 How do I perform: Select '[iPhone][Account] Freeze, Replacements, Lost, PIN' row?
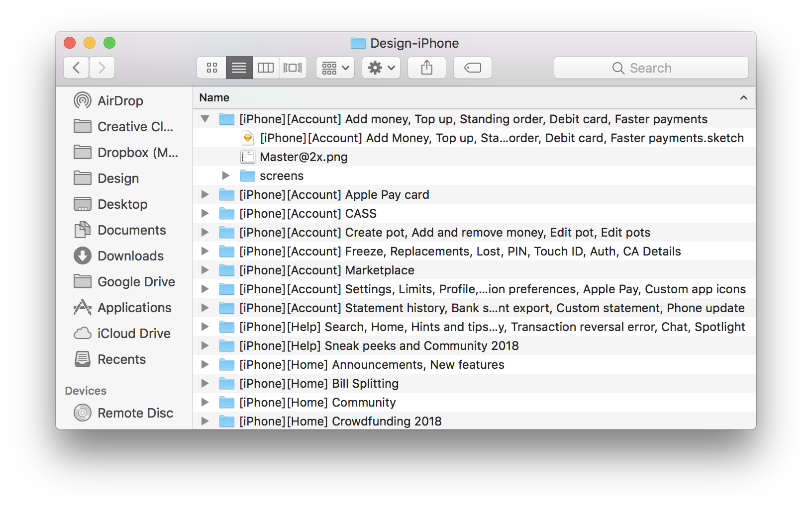click(475, 251)
